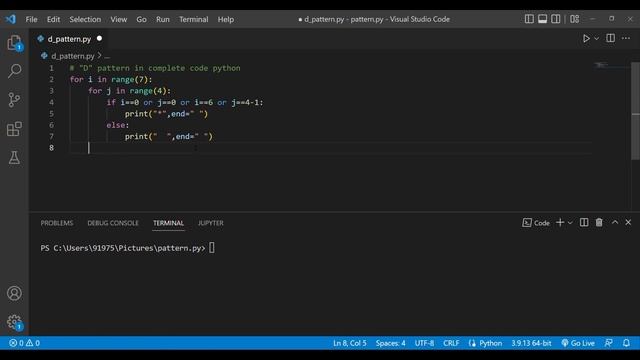Start Go Live server
Viewport: 640px width, 360px height.
(578, 343)
